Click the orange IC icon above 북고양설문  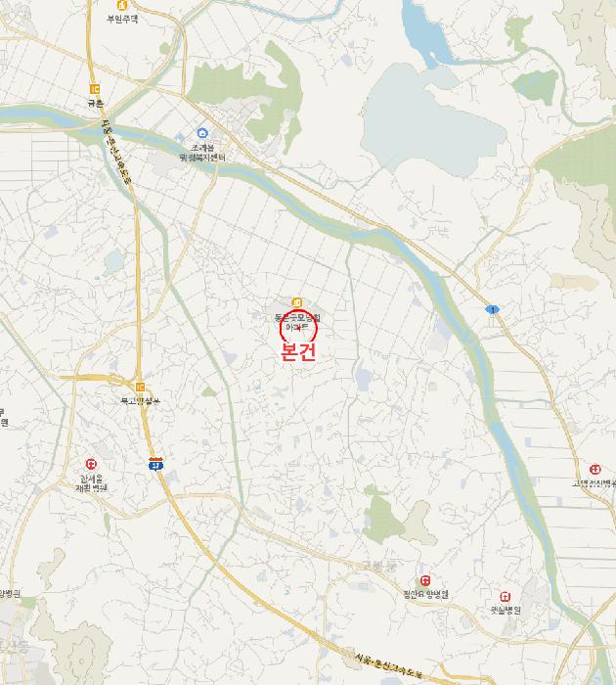pos(140,387)
